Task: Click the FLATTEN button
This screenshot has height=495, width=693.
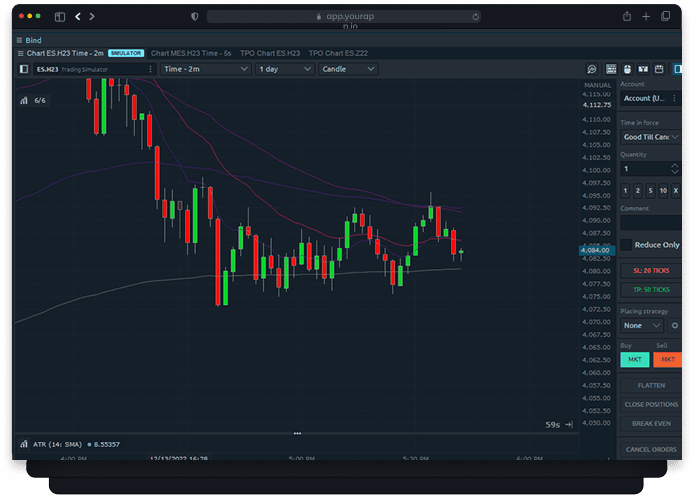Action: pos(650,384)
